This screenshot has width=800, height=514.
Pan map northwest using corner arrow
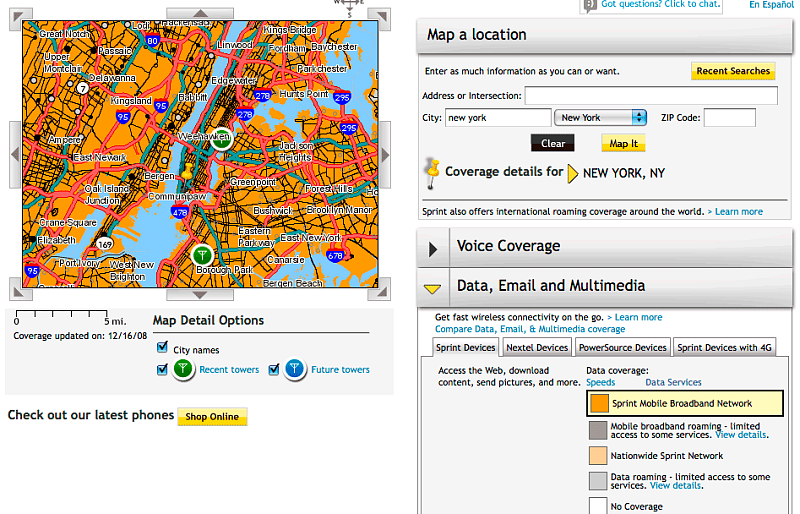click(20, 17)
